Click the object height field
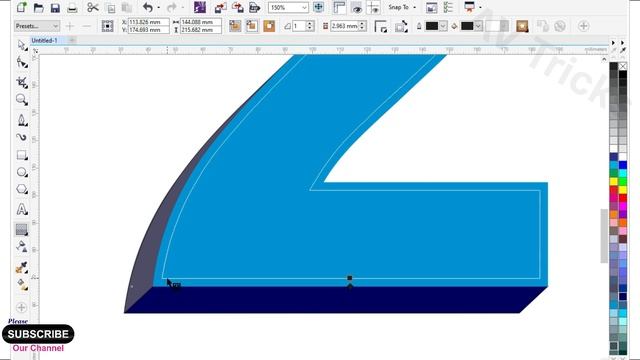 coord(200,30)
